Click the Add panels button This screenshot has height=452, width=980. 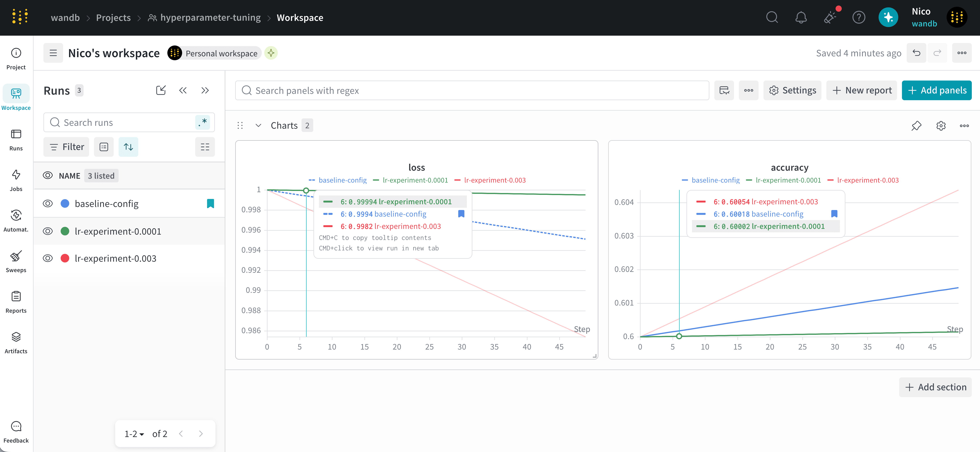point(937,90)
